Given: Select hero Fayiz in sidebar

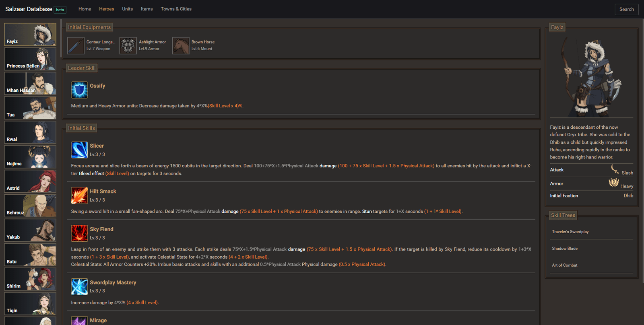Looking at the screenshot, I should 30,35.
